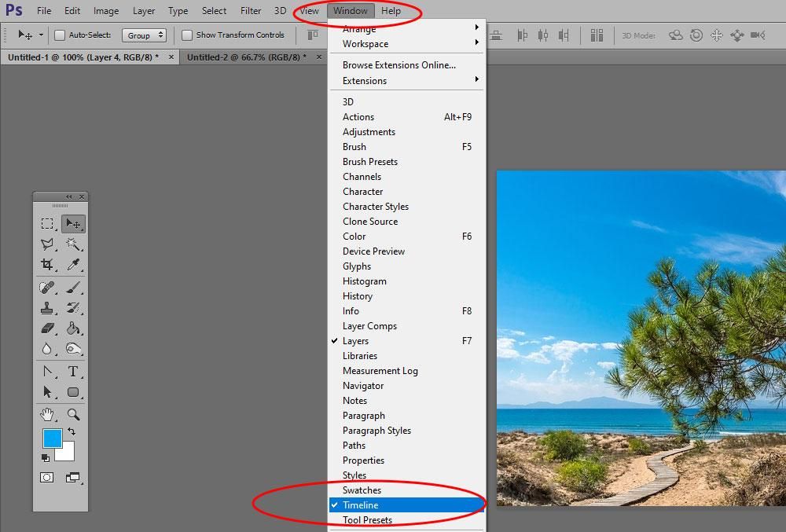Click the beach photo canvas

pos(641,338)
